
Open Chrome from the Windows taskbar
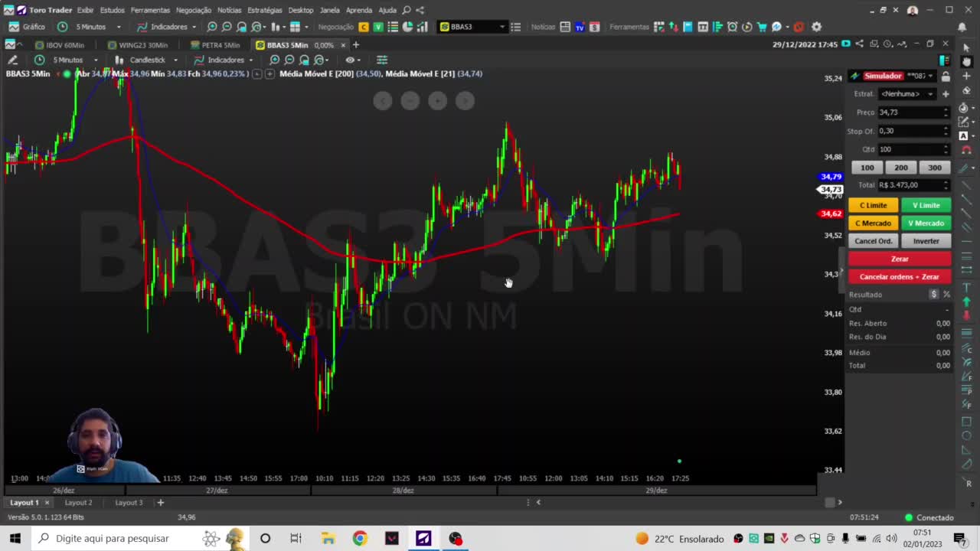pos(360,539)
